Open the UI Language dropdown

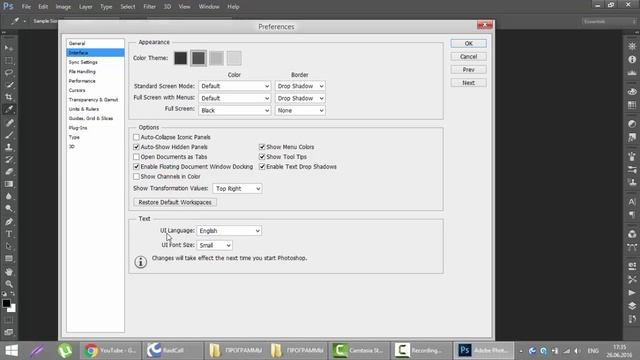(x=229, y=231)
